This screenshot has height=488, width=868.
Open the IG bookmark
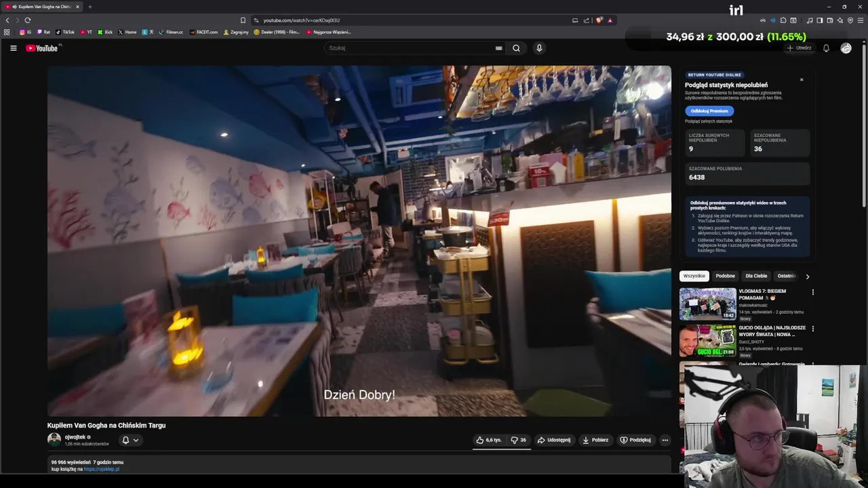pos(26,32)
